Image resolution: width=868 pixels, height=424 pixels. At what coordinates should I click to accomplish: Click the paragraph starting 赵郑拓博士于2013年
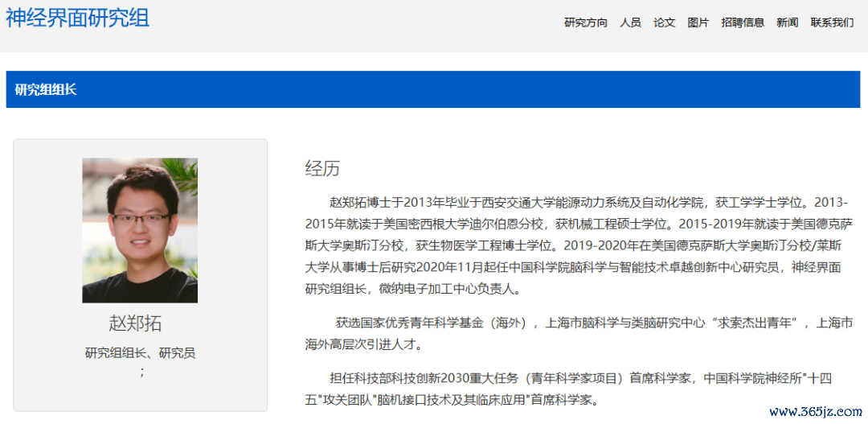pos(579,245)
